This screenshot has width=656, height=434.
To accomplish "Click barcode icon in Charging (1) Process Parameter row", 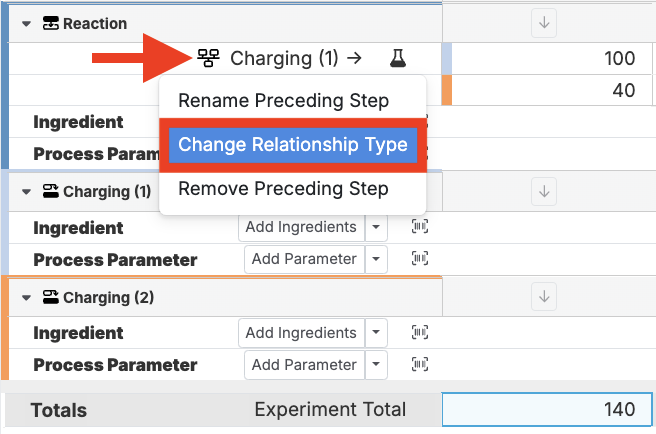I will [x=420, y=259].
